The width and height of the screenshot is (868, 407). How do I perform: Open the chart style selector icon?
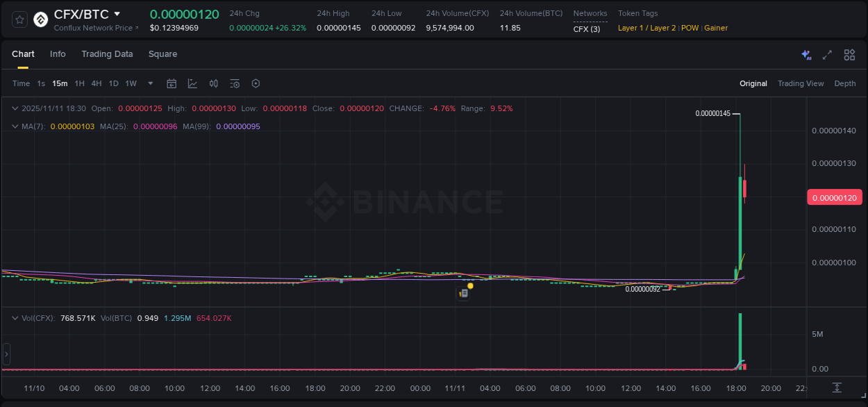pyautogui.click(x=192, y=83)
